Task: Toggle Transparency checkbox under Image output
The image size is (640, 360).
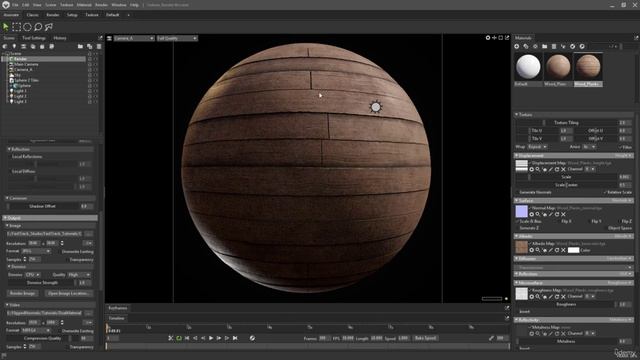Action: point(67,260)
